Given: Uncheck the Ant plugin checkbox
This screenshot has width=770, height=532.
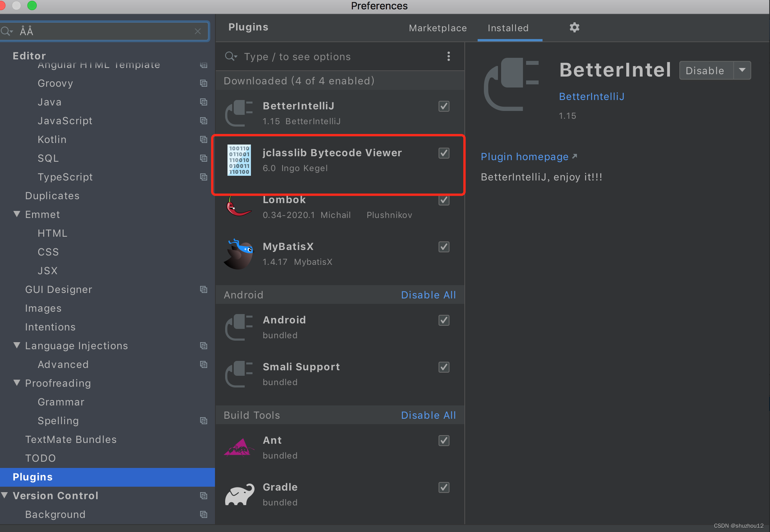Looking at the screenshot, I should [x=444, y=441].
